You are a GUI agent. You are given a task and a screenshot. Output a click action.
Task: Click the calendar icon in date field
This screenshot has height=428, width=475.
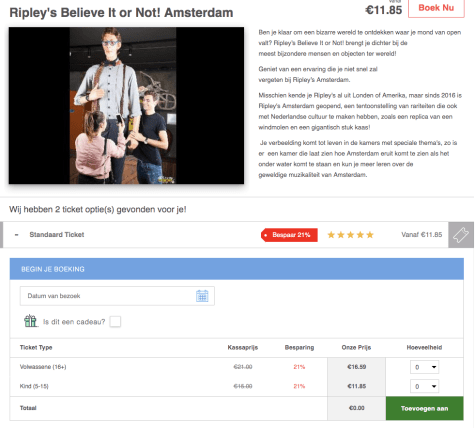tap(202, 296)
